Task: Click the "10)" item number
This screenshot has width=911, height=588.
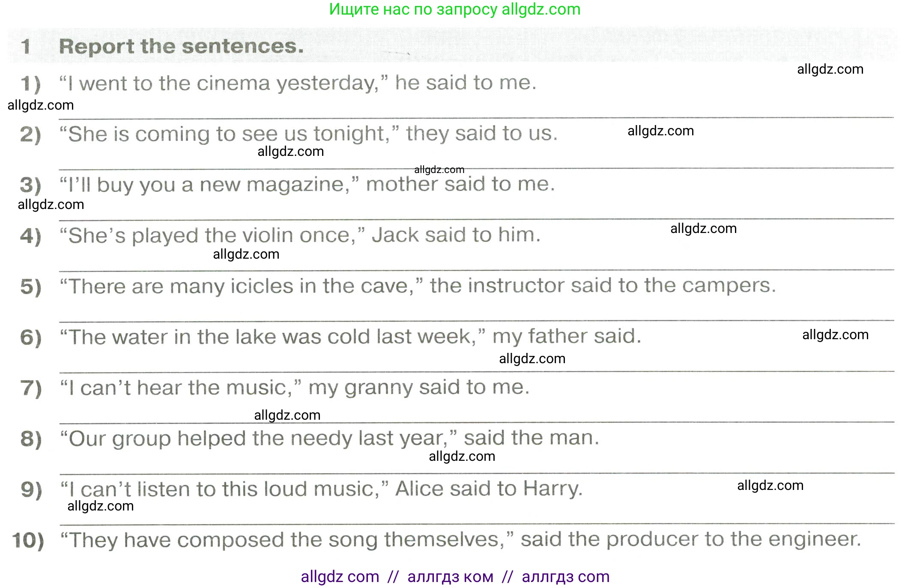Action: tap(28, 540)
